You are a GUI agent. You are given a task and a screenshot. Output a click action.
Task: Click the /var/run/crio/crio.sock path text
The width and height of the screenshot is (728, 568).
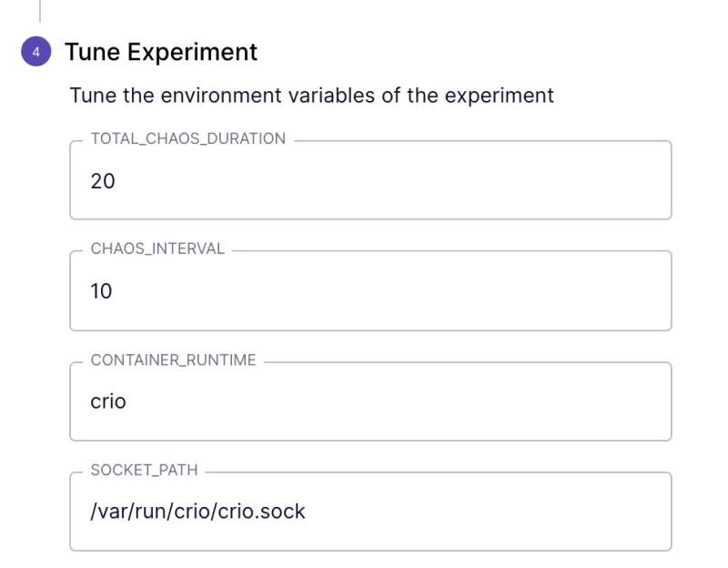pos(197,512)
